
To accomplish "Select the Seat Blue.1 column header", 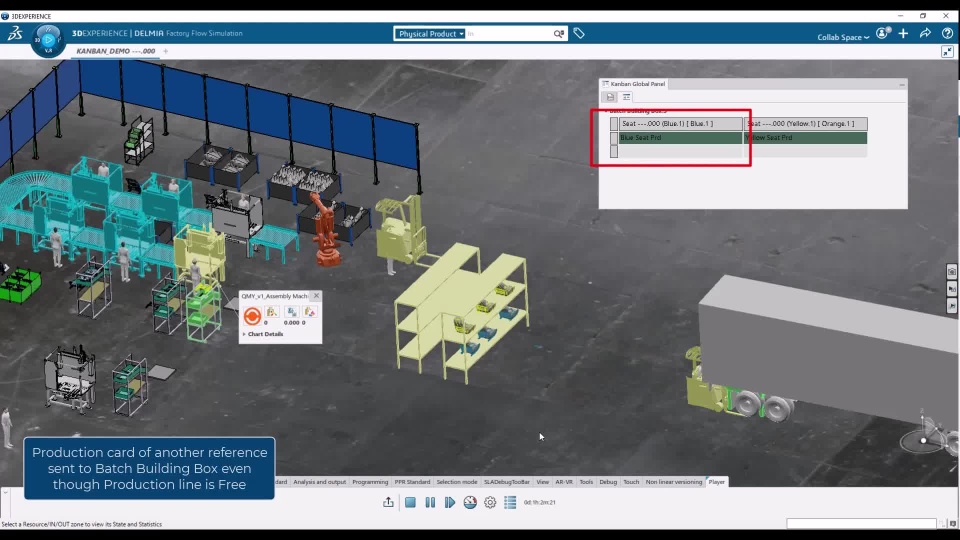I will click(x=681, y=124).
